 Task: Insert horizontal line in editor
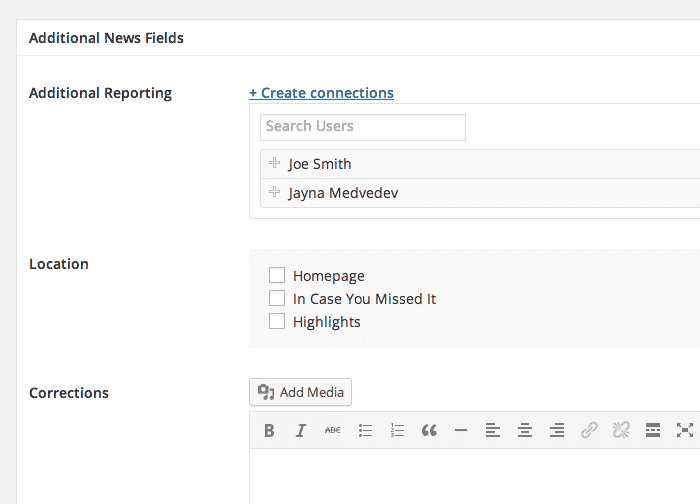461,430
